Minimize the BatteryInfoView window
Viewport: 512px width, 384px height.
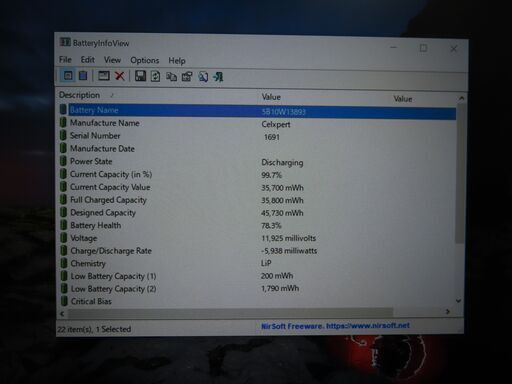[393, 47]
